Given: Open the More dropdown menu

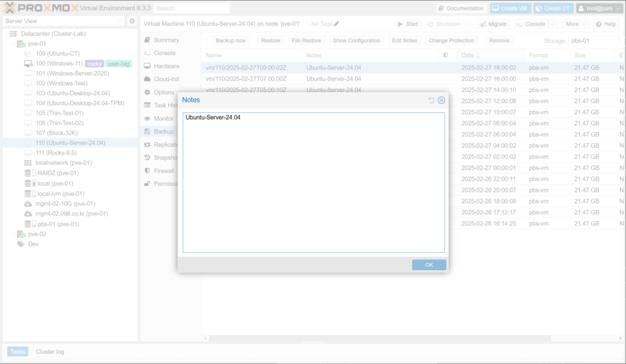Looking at the screenshot, I should (576, 24).
